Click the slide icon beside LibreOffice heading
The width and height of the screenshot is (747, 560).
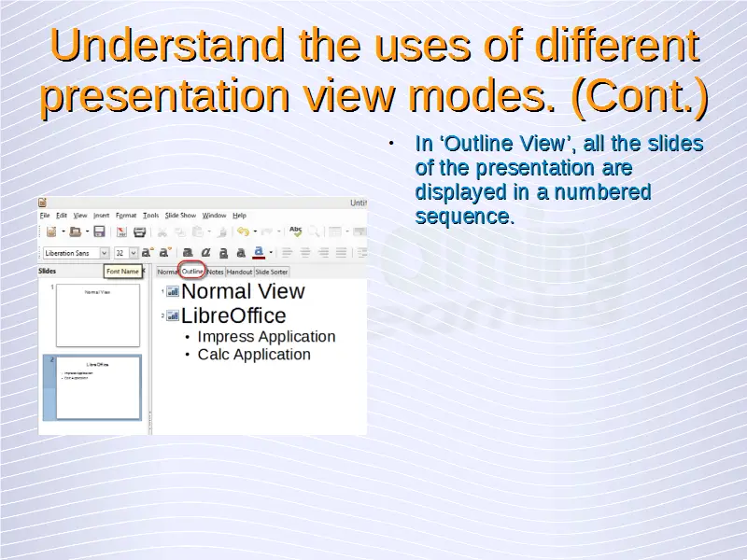[x=173, y=316]
